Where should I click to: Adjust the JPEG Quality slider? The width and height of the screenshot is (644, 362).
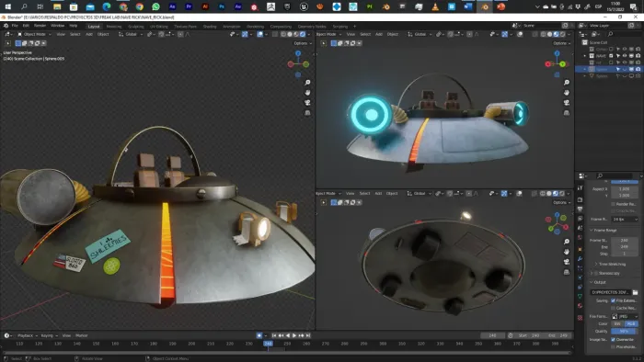point(625,332)
